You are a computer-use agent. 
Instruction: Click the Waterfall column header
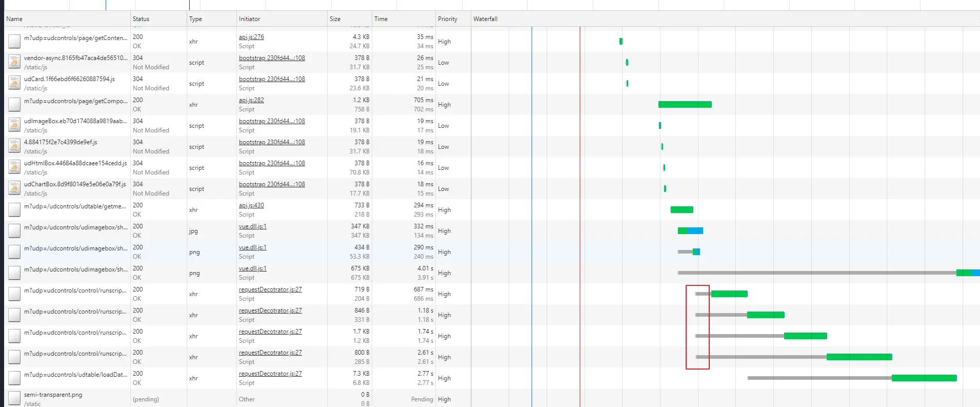(x=725, y=19)
